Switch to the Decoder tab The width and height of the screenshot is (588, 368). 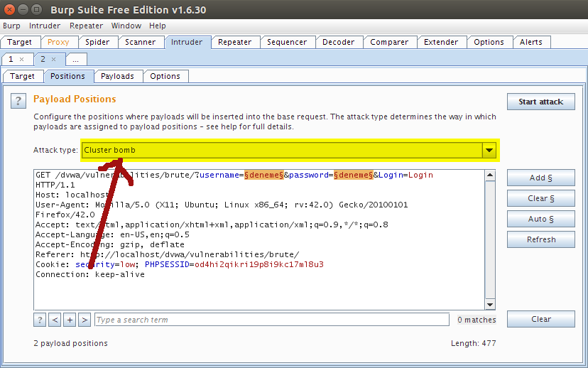click(x=338, y=42)
